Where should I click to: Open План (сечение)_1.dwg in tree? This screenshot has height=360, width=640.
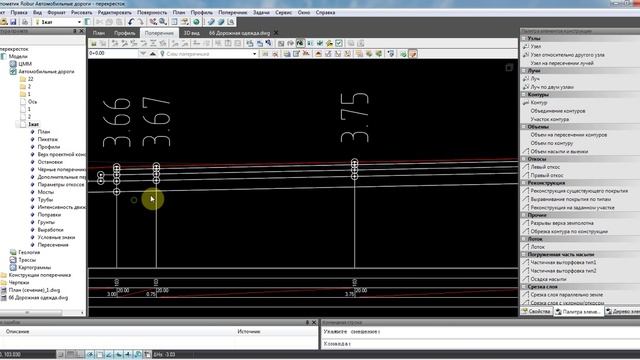click(x=34, y=290)
